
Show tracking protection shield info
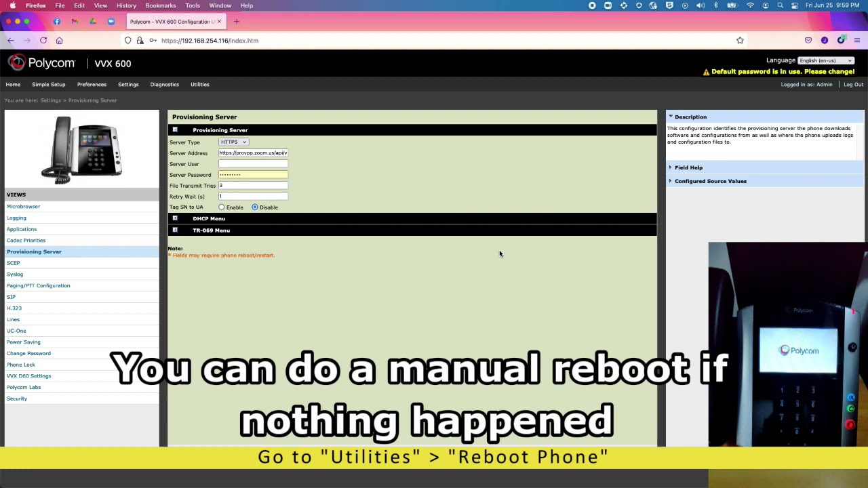(127, 41)
